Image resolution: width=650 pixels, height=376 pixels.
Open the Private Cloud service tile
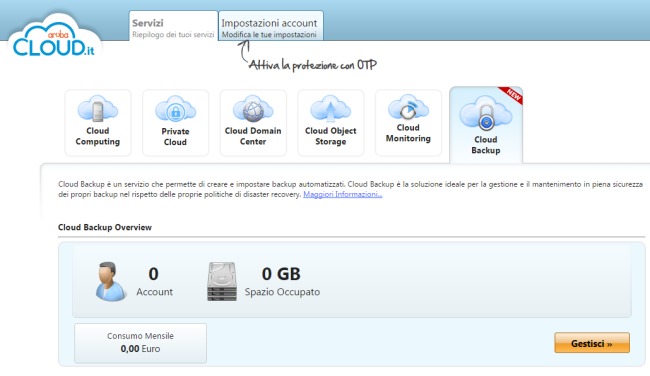click(175, 123)
